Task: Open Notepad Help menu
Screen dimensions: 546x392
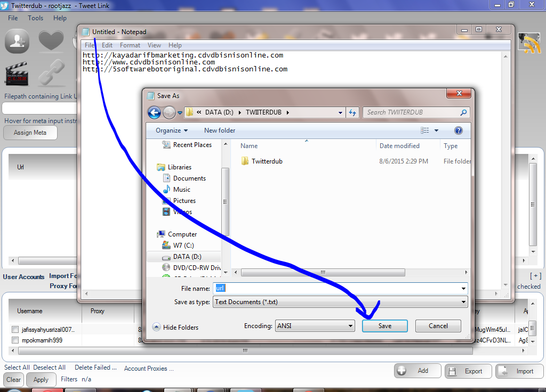Action: pyautogui.click(x=175, y=45)
